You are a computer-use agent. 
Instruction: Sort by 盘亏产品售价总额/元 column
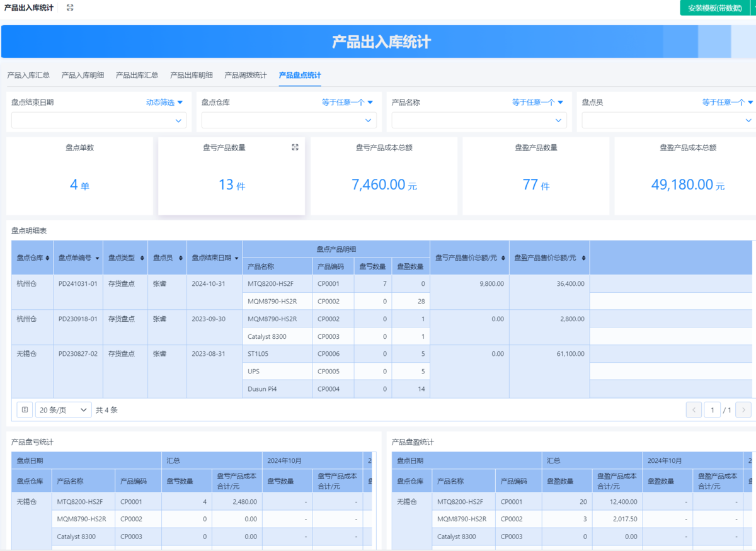click(503, 258)
